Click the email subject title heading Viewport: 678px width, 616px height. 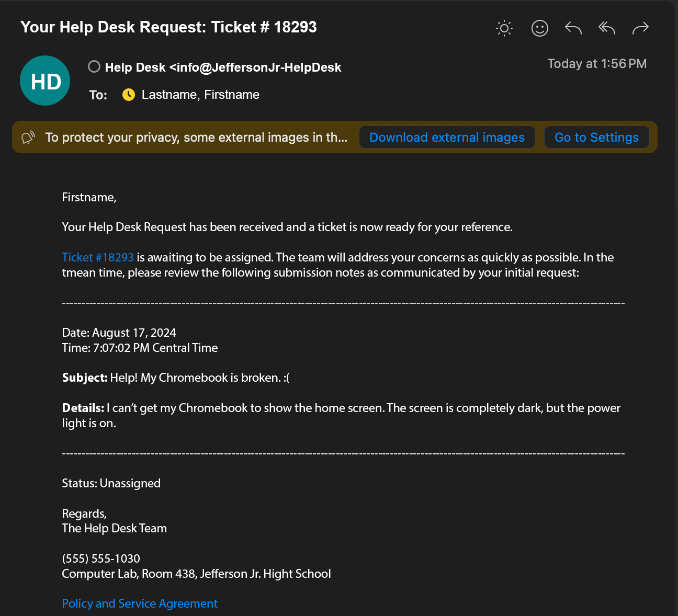(x=168, y=27)
